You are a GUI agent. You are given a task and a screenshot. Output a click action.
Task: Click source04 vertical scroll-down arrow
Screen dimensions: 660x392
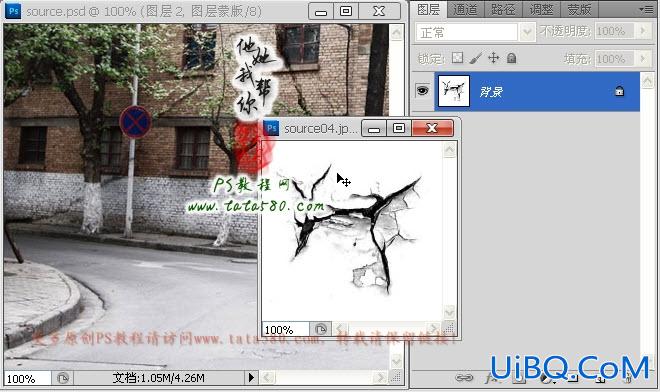coord(450,312)
